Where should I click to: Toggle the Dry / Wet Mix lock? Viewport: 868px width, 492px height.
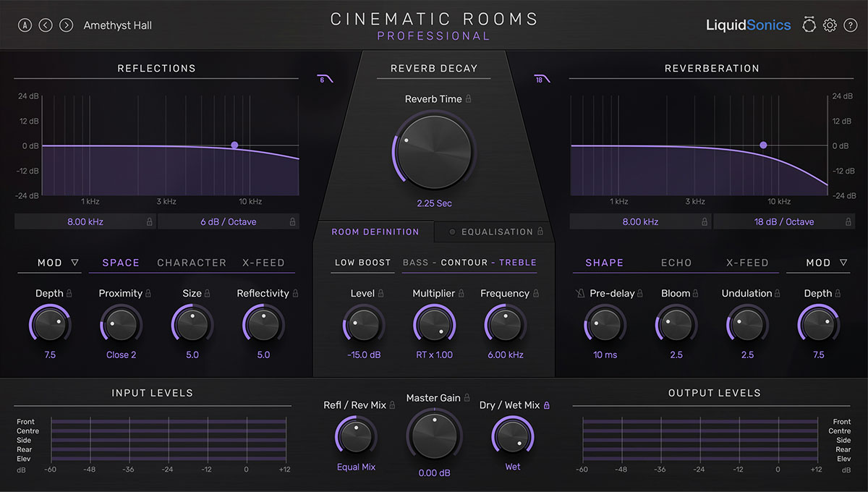[x=546, y=405]
